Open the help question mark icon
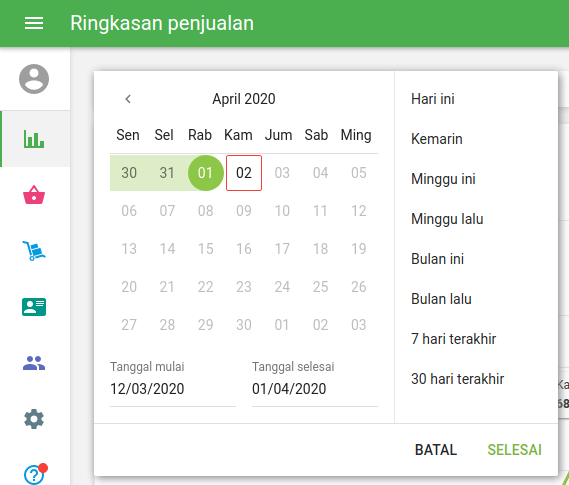Image resolution: width=569 pixels, height=485 pixels. point(35,474)
